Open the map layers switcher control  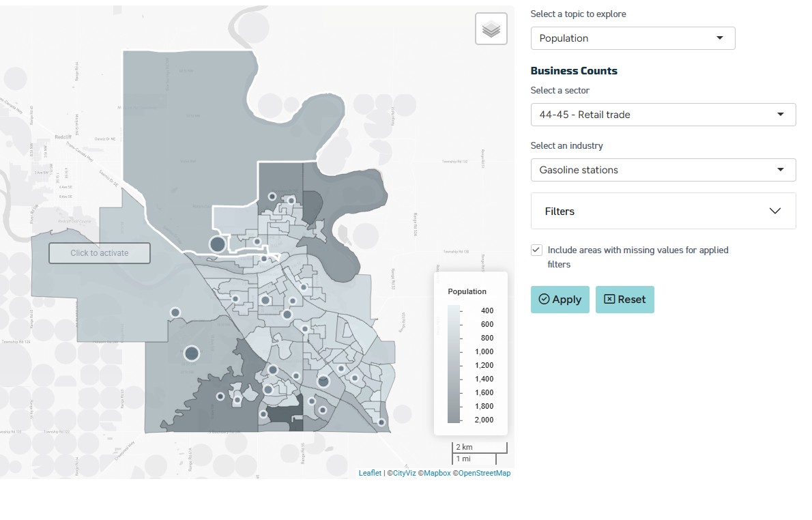click(x=491, y=28)
